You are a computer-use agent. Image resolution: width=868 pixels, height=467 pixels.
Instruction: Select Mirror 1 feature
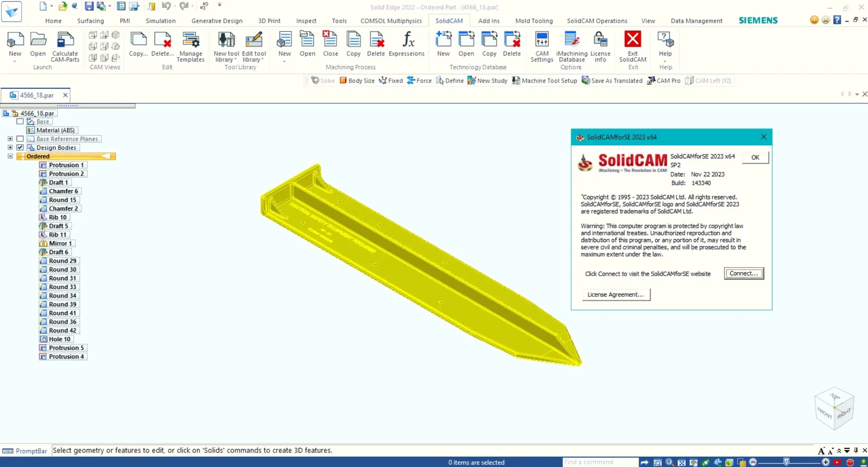(x=57, y=243)
